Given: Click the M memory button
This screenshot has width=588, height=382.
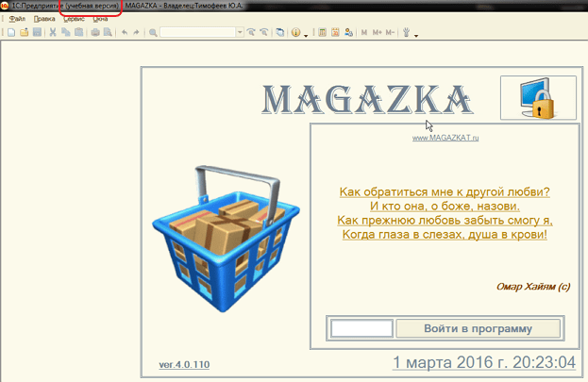Looking at the screenshot, I should tap(363, 33).
